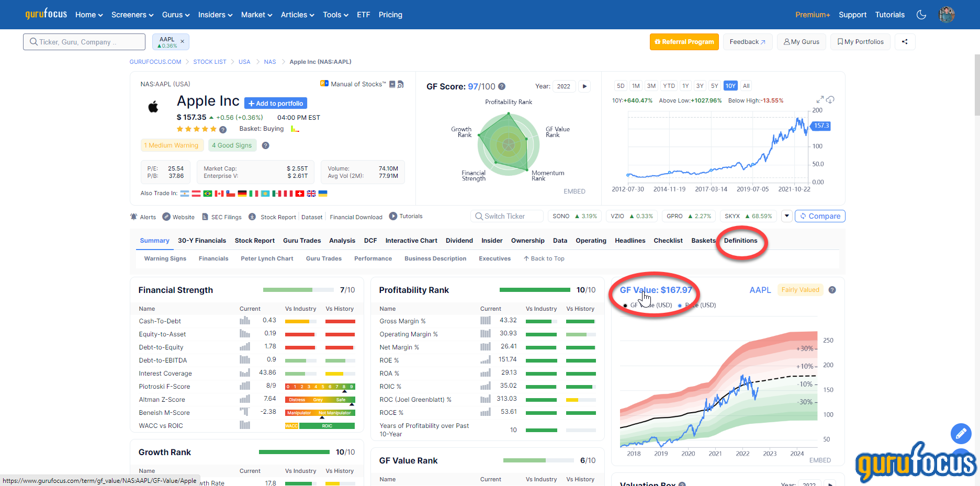Download the price chart
The width and height of the screenshot is (980, 486).
(830, 99)
